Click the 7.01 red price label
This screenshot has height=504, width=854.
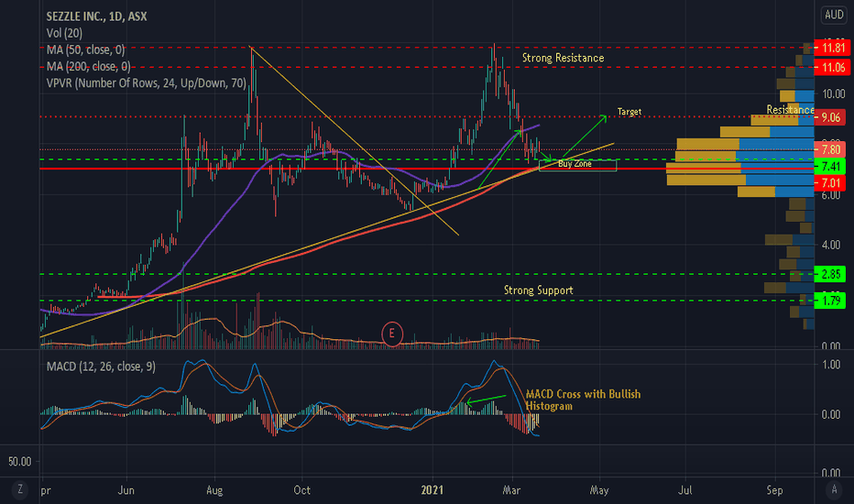click(830, 182)
